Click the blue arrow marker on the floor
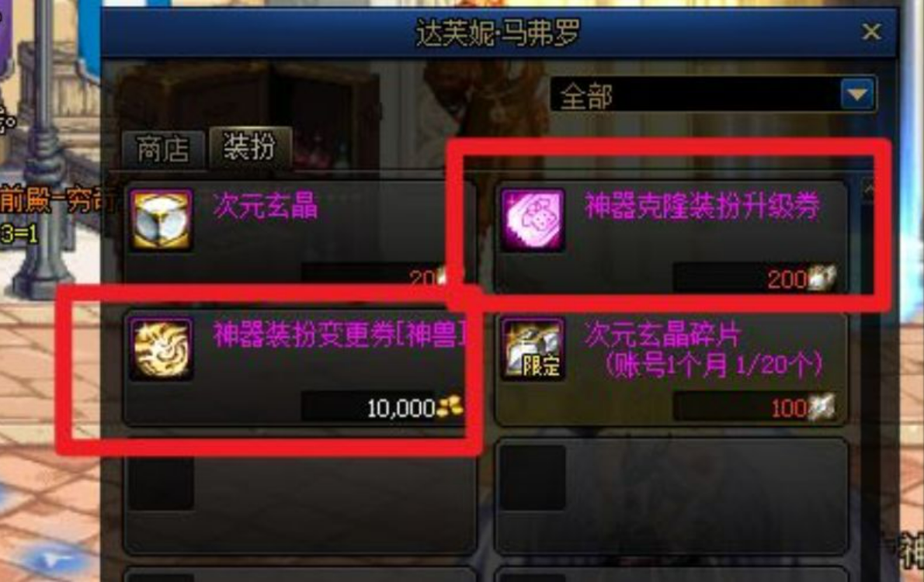924x582 pixels. tap(52, 559)
